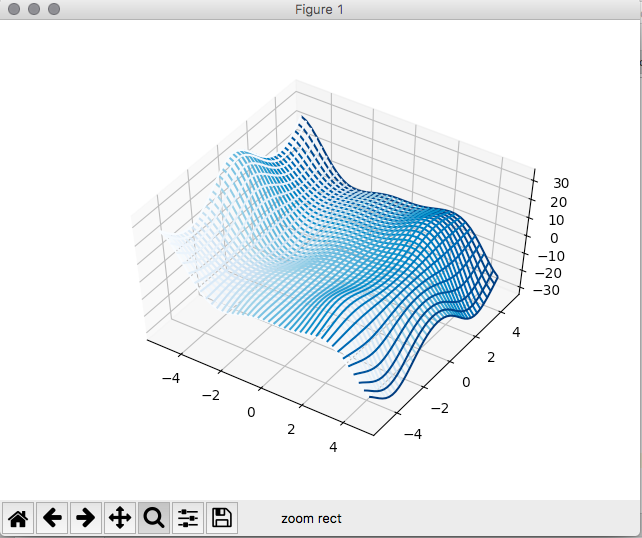The height and width of the screenshot is (538, 642).
Task: Click the 'Figure 1' window title
Action: [319, 9]
